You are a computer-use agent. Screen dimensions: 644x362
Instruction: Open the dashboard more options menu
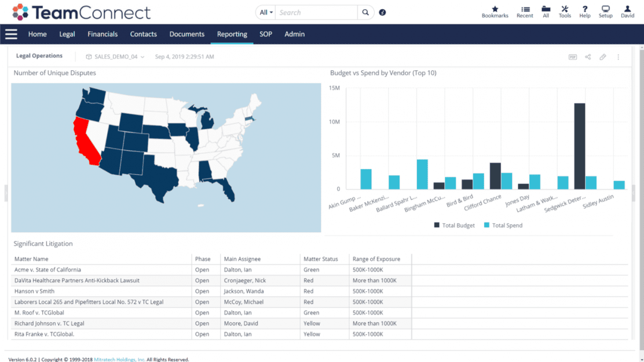click(618, 57)
